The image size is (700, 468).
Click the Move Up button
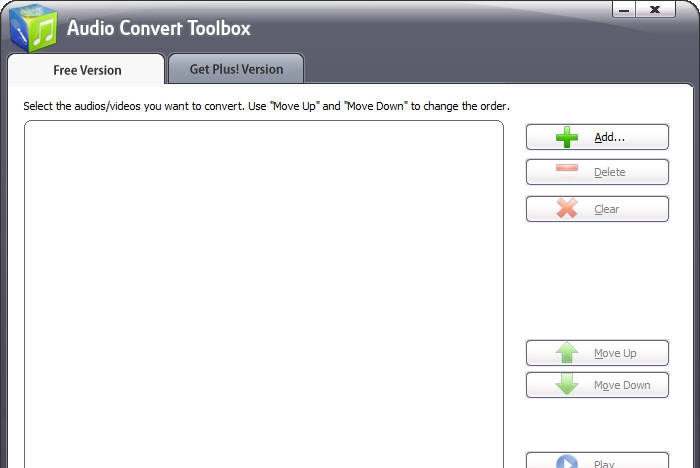[597, 353]
